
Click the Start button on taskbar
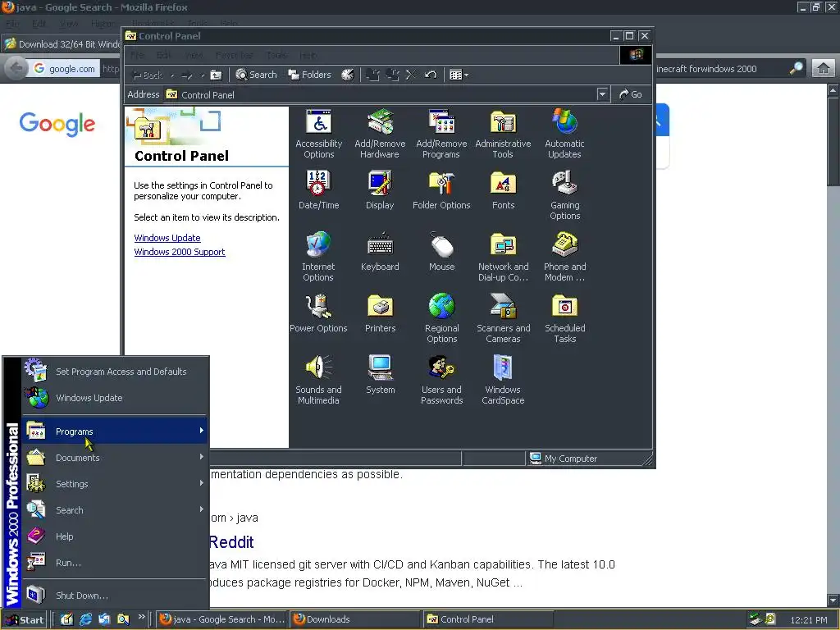24,620
